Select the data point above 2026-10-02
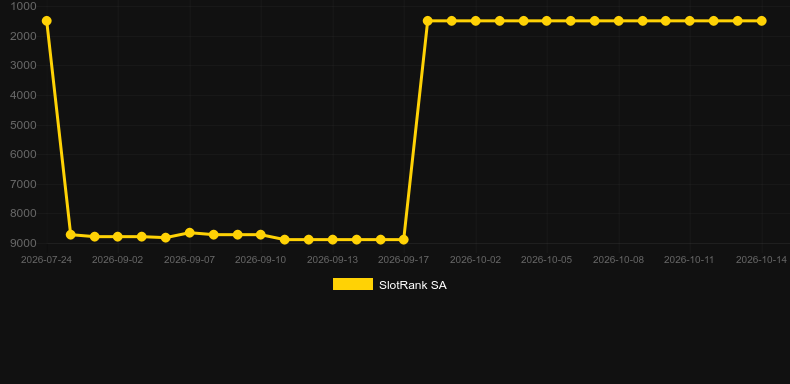790x384 pixels. [x=475, y=21]
